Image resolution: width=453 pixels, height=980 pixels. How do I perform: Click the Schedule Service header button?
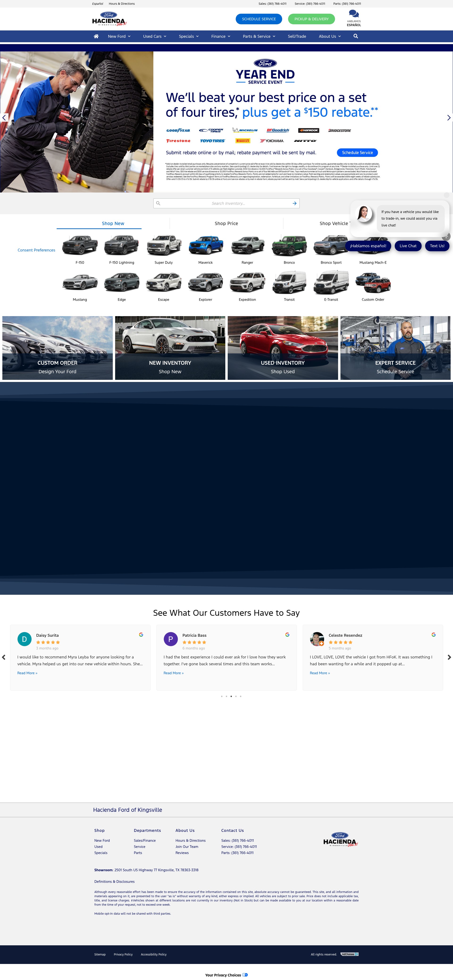click(x=259, y=19)
